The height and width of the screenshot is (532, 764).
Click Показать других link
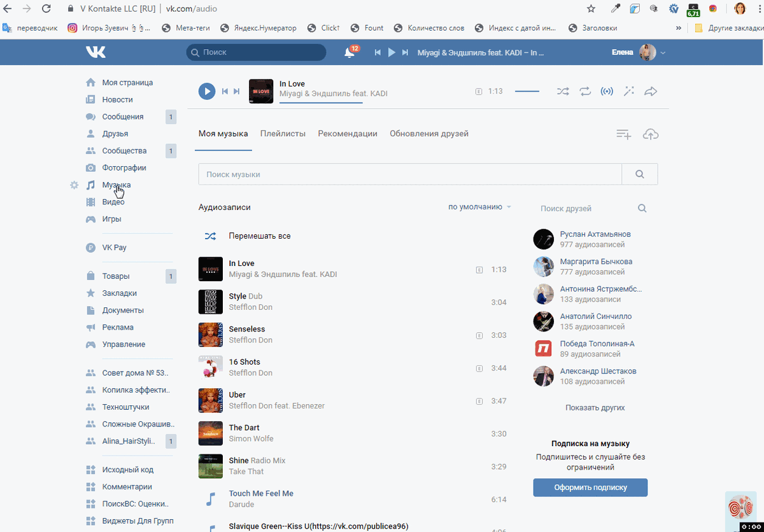pos(595,408)
